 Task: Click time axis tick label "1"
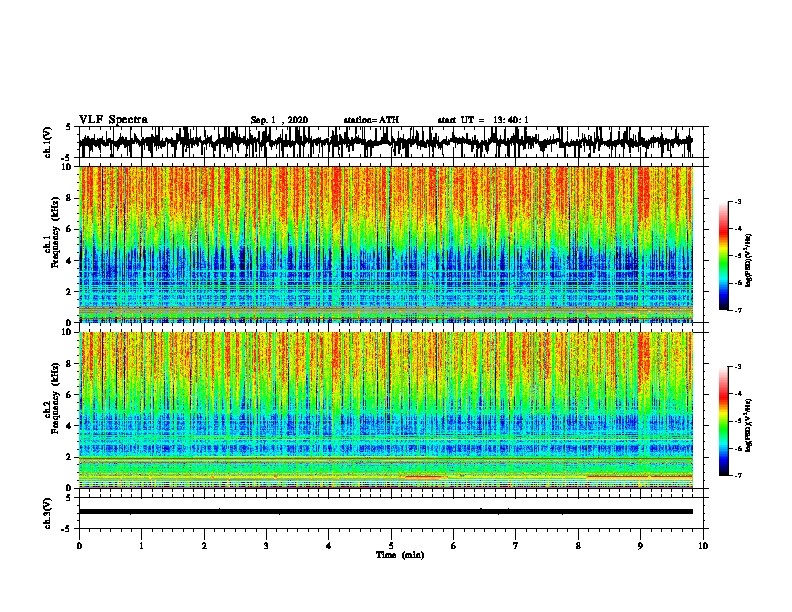(x=141, y=546)
